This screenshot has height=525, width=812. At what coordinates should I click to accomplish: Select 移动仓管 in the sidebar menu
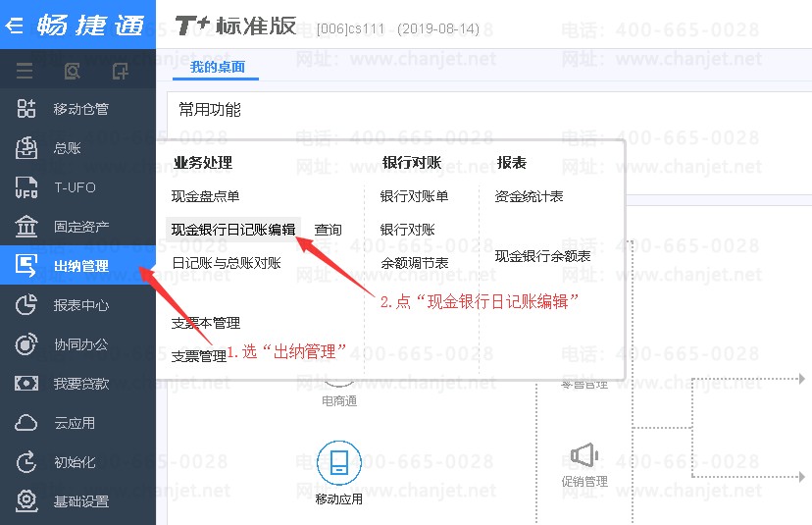[81, 109]
